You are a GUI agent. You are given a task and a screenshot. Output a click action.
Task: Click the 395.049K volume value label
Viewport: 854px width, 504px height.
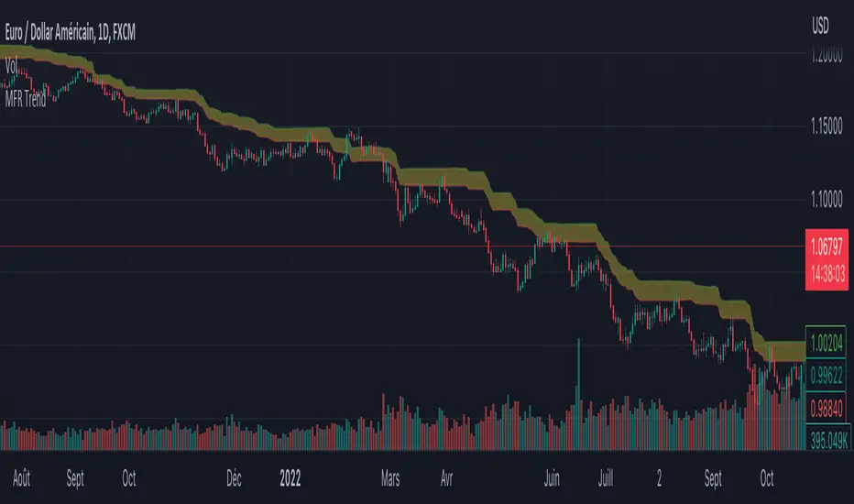[827, 440]
